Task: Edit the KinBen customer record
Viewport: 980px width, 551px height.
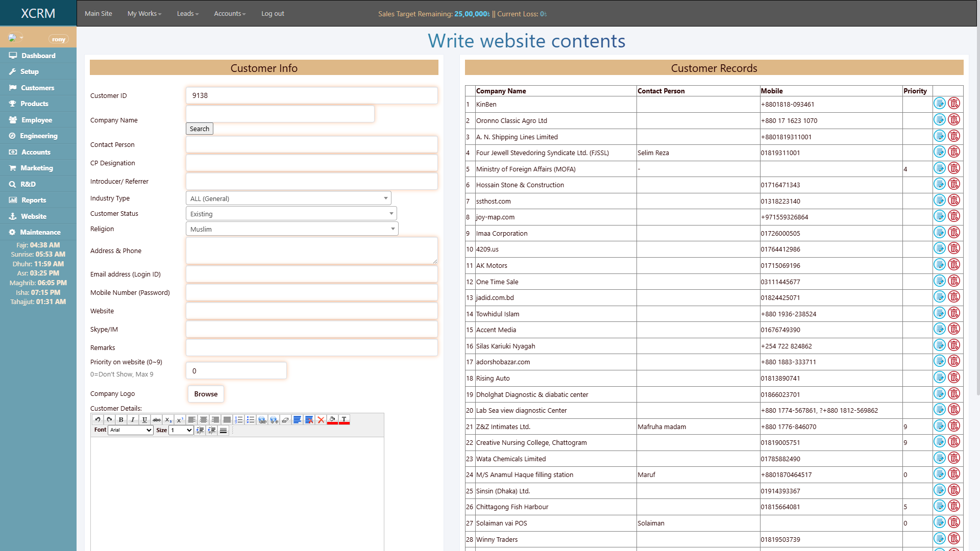Action: point(940,104)
